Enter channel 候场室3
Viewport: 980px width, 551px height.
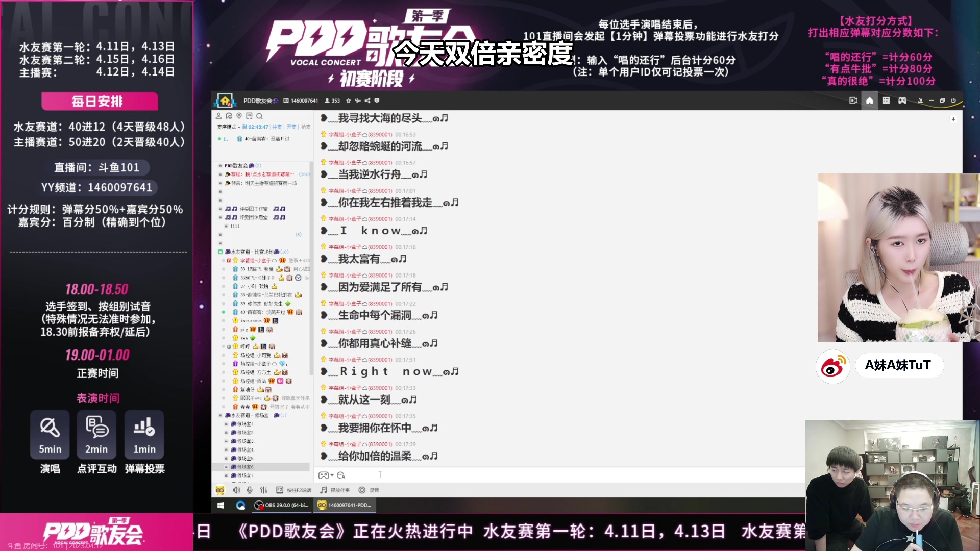click(242, 441)
